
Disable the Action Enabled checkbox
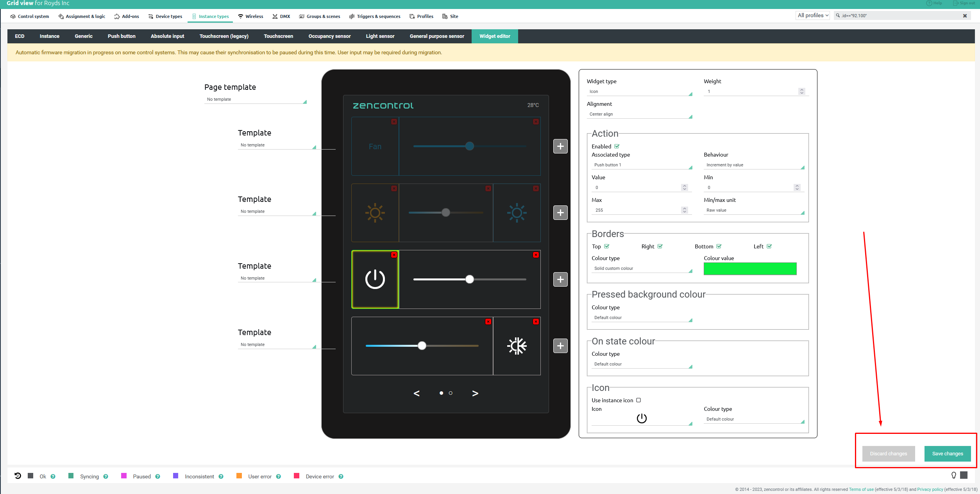(x=617, y=146)
